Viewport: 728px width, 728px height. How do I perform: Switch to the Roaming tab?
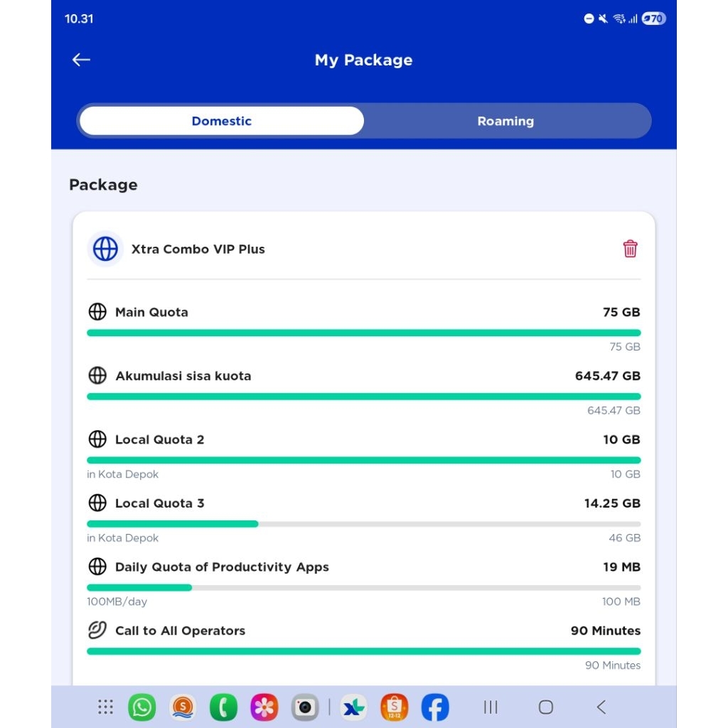(x=505, y=121)
